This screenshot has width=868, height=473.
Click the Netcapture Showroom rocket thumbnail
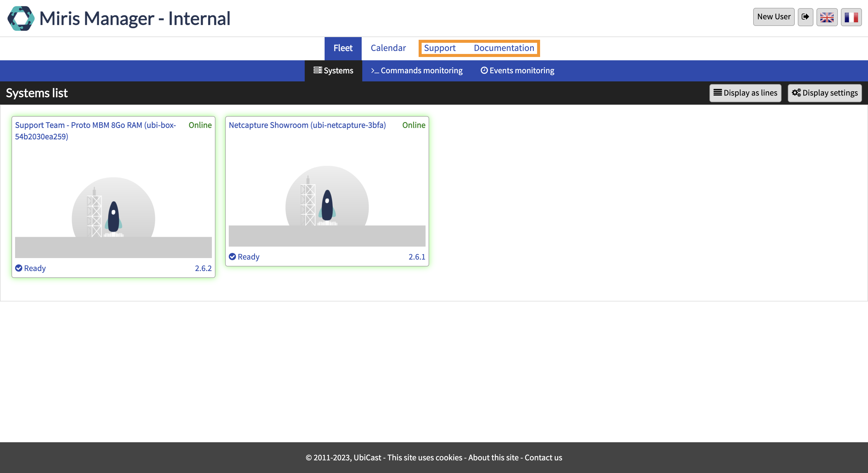click(x=327, y=206)
